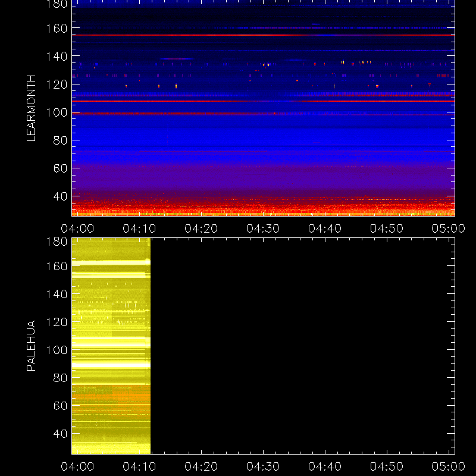Pick the 140 tick label on Palehua plot
Image resolution: width=476 pixels, height=476 pixels.
coord(57,294)
